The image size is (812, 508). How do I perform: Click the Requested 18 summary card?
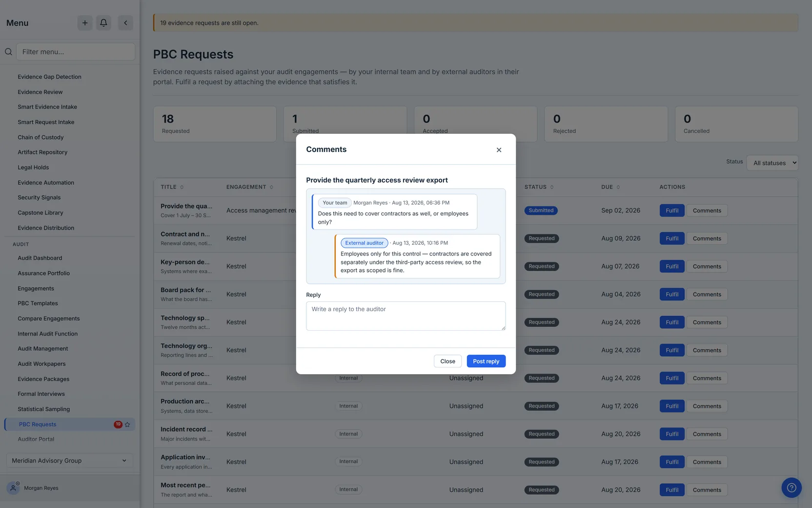click(215, 124)
